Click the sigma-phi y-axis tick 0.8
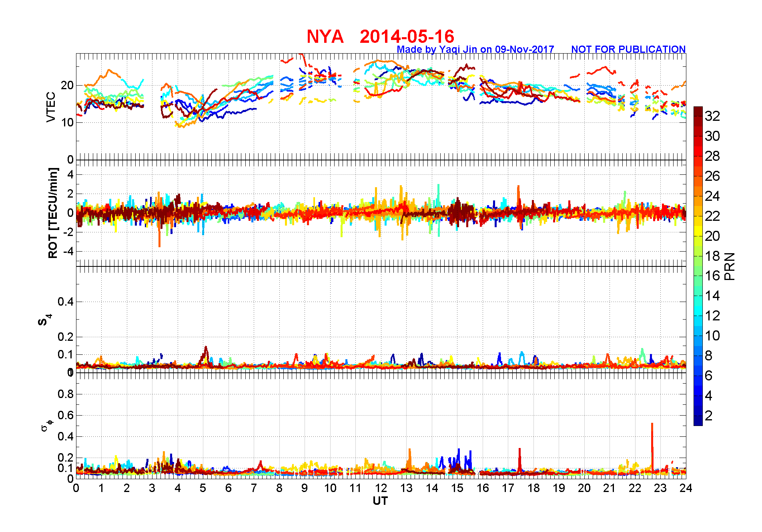The height and width of the screenshot is (532, 762). tap(66, 394)
